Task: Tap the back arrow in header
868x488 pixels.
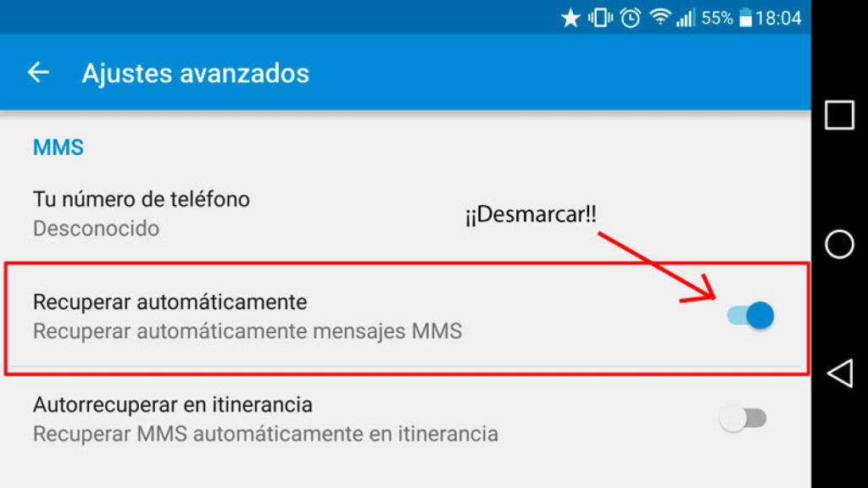Action: [x=38, y=73]
